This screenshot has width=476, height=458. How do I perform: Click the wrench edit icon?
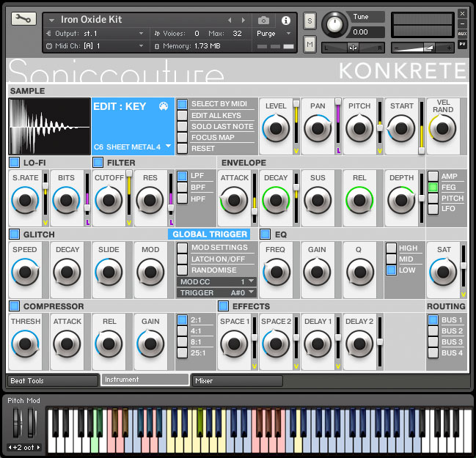coord(23,19)
